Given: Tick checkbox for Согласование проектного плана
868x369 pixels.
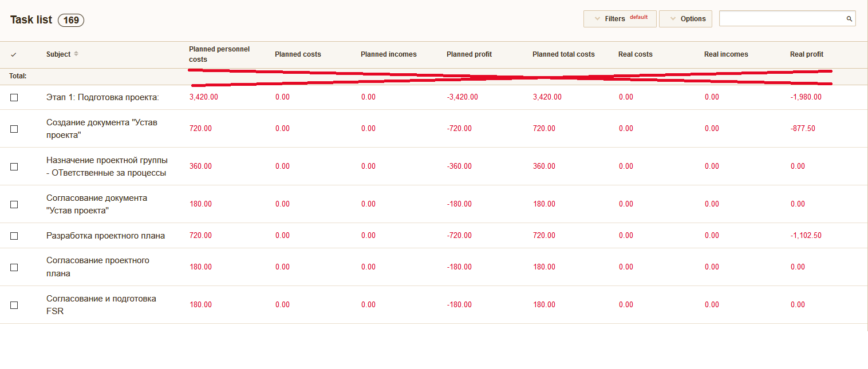Looking at the screenshot, I should [x=14, y=267].
